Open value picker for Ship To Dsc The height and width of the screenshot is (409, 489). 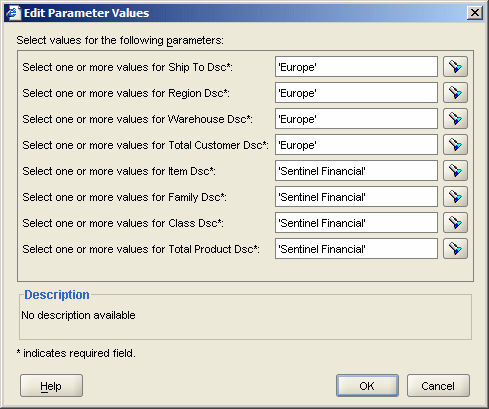455,67
